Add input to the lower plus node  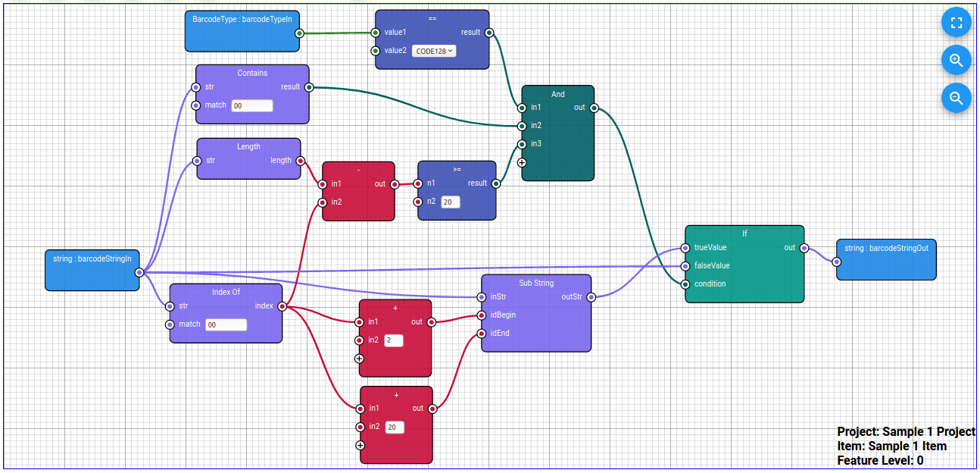click(360, 446)
